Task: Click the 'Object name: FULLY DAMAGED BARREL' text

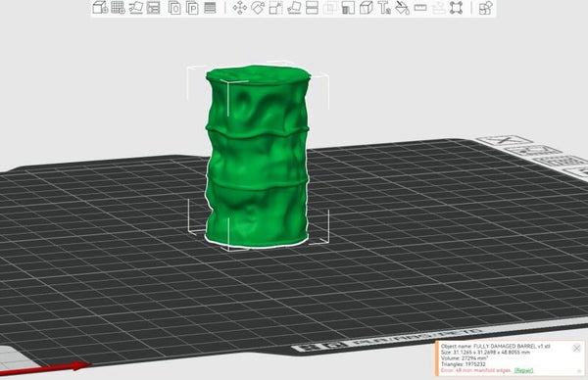Action: (x=495, y=347)
